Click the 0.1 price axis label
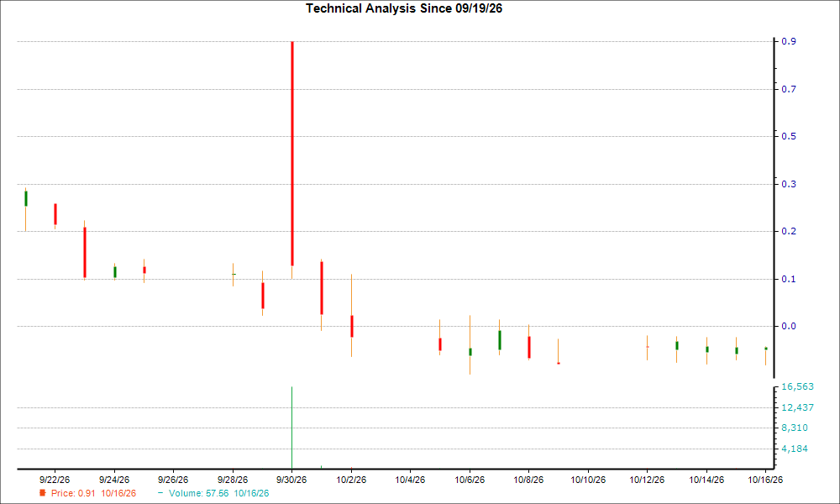The image size is (840, 504). 789,279
